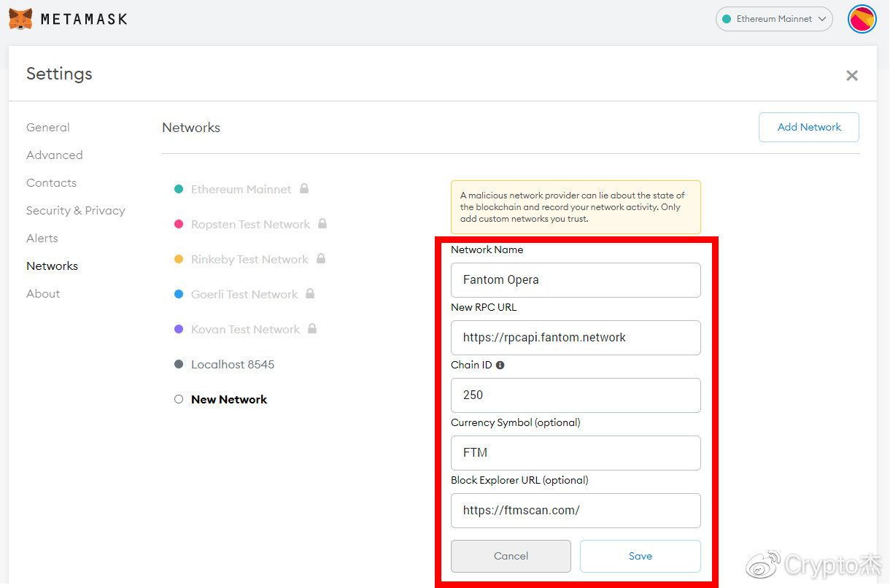Screen dimensions: 890x588
Task: Open the Advanced settings section
Action: [x=55, y=155]
